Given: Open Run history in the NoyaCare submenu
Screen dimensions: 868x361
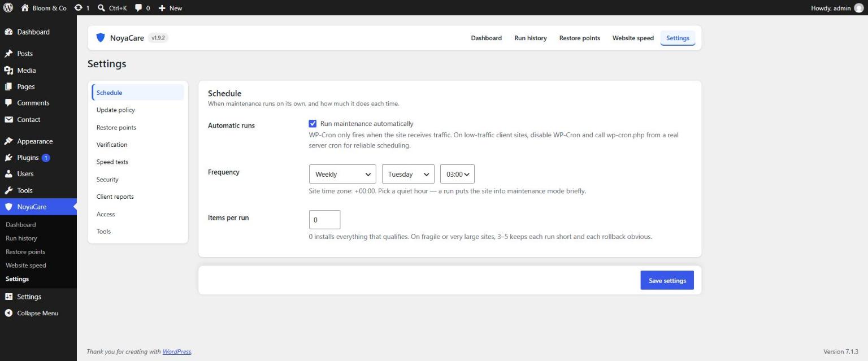Looking at the screenshot, I should [x=21, y=238].
